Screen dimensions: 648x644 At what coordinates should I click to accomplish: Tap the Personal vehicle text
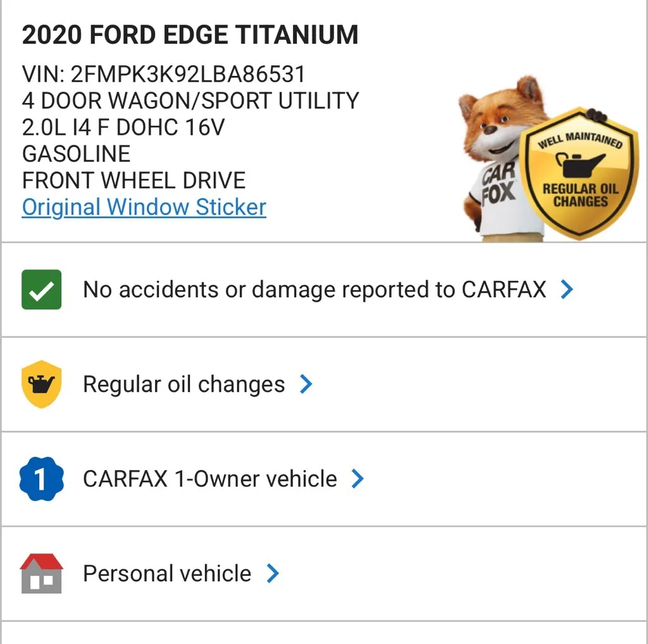pos(167,573)
